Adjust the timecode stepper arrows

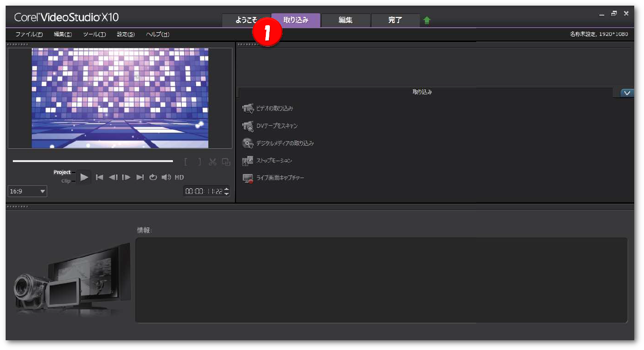[227, 191]
